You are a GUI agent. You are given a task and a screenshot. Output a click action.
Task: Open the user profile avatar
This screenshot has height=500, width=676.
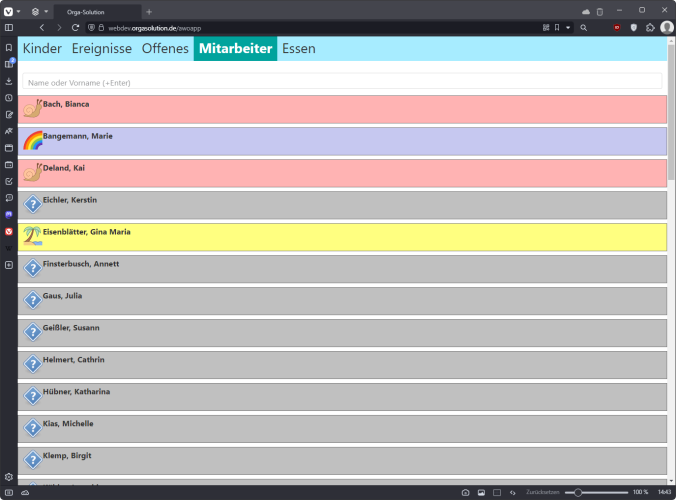click(x=667, y=28)
